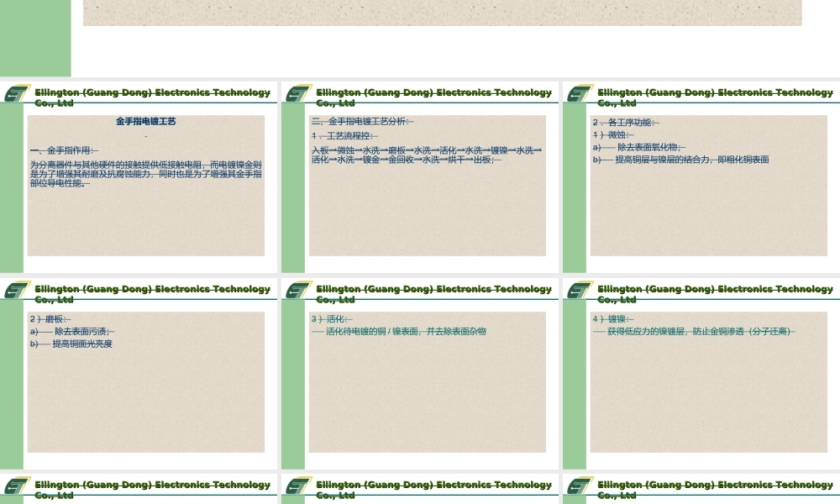
Task: Open the slide thumbnail about 活化
Action: pyautogui.click(x=420, y=374)
